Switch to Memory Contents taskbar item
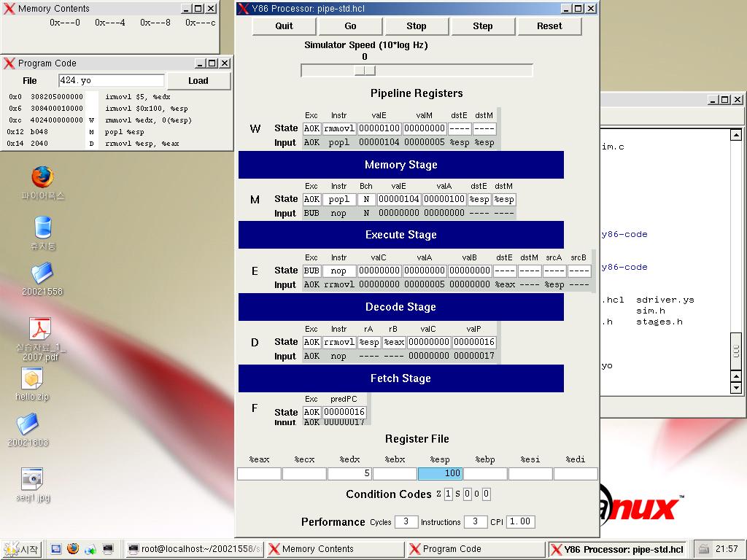This screenshot has width=747, height=560. click(x=336, y=549)
